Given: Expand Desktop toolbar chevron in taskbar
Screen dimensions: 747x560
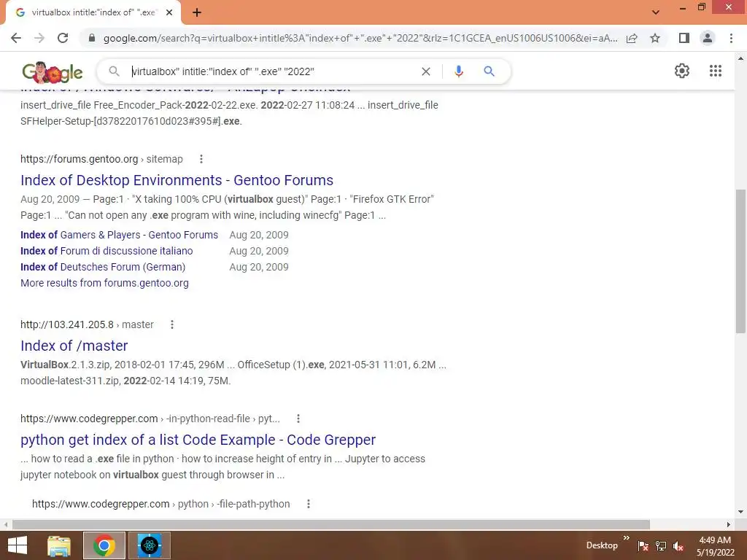Looking at the screenshot, I should 626,538.
